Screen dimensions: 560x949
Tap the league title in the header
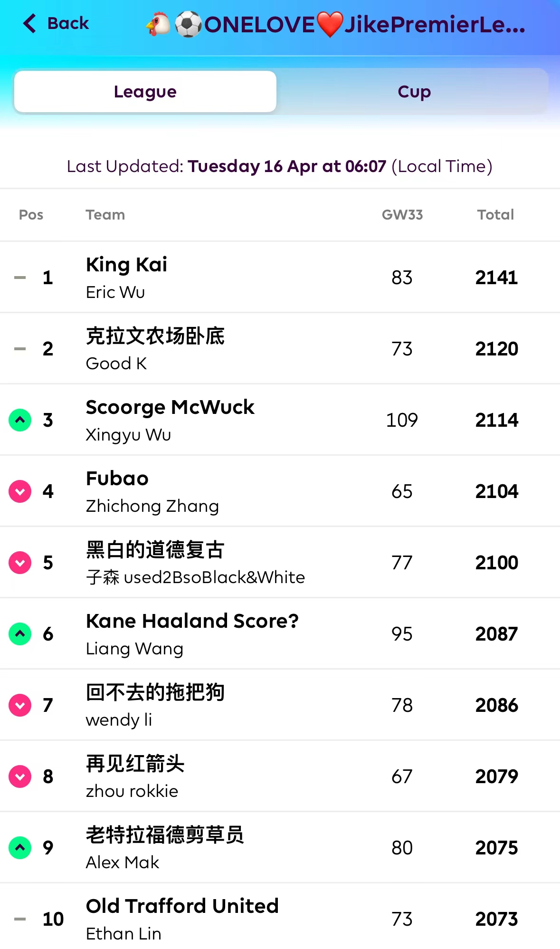(336, 25)
